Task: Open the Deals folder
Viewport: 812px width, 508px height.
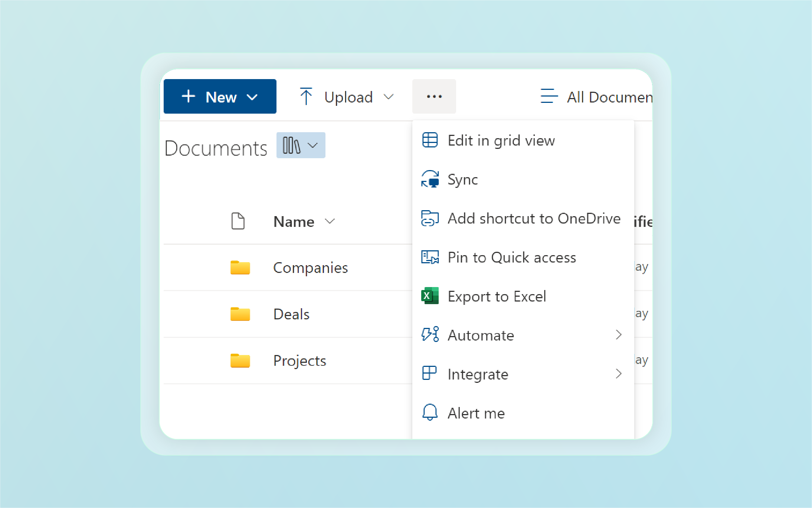Action: (291, 314)
